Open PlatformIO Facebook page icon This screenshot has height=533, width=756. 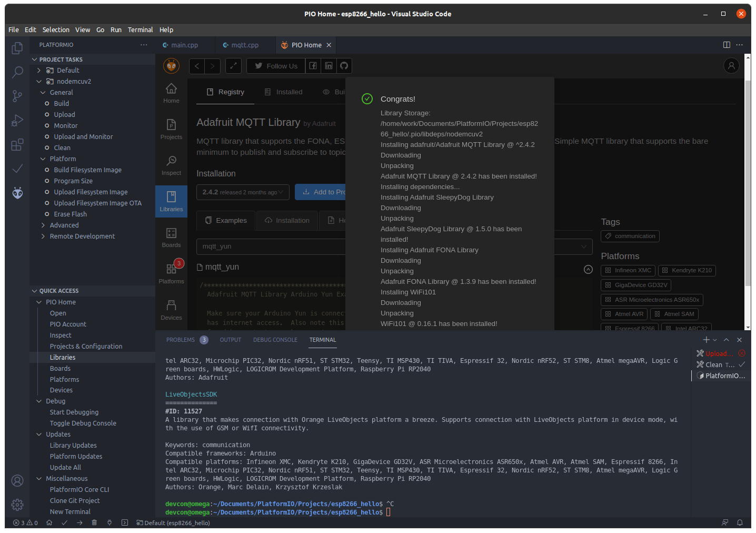[x=313, y=66]
